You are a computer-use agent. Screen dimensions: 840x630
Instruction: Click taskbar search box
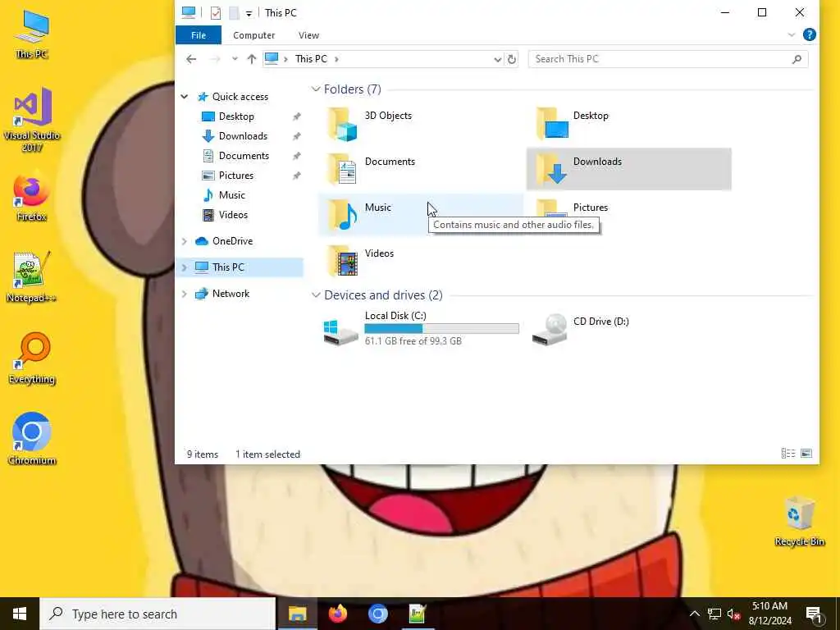[158, 614]
